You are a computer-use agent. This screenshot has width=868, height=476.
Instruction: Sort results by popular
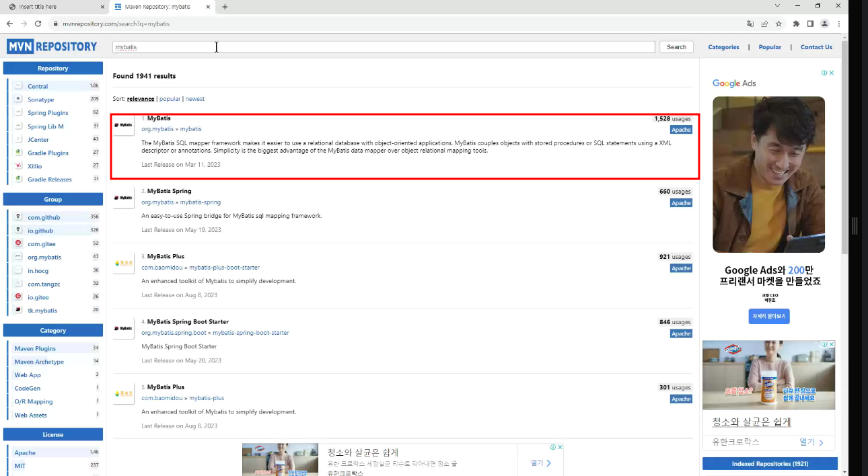coord(170,99)
